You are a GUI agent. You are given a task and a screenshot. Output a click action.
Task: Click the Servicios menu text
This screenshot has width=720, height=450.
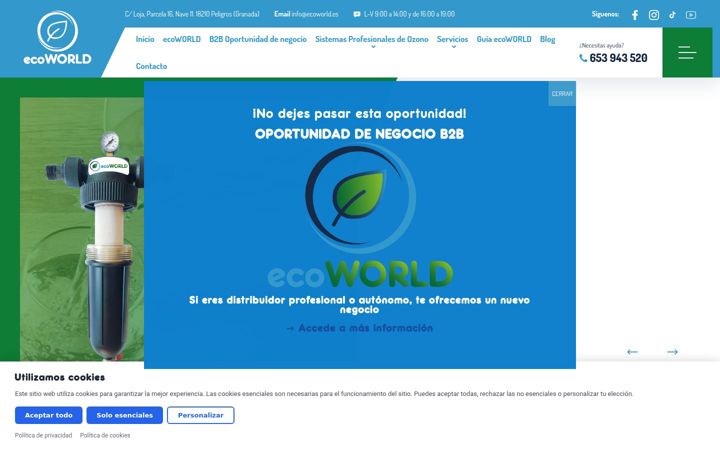(x=452, y=39)
